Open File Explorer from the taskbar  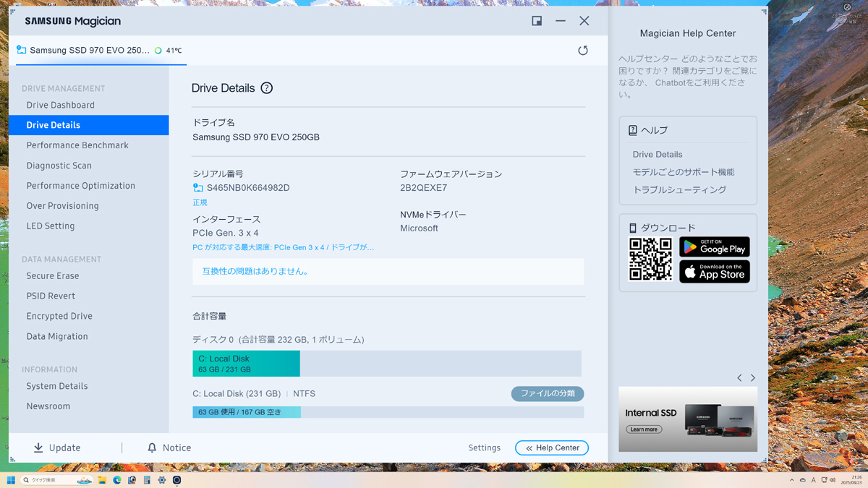pos(102,480)
